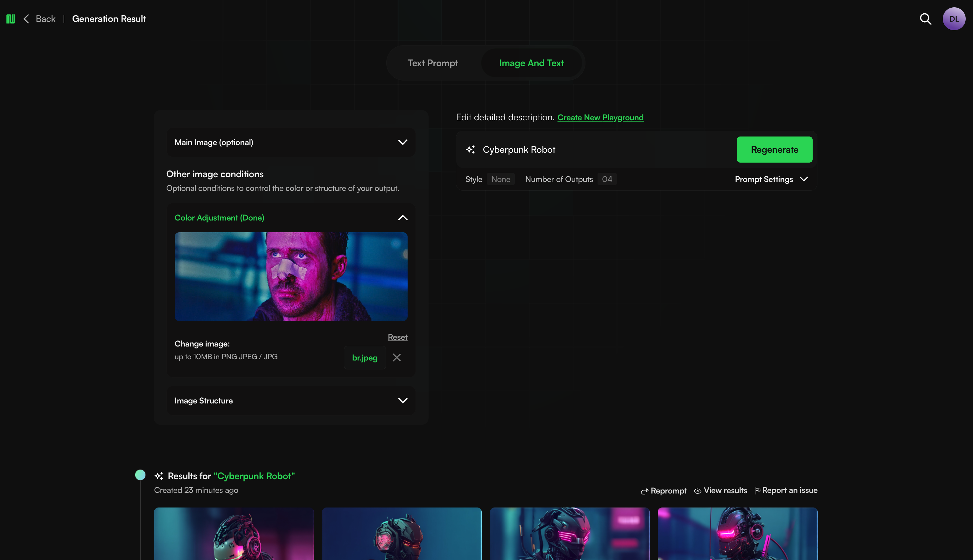Click the Back arrow icon
The width and height of the screenshot is (973, 560).
26,19
